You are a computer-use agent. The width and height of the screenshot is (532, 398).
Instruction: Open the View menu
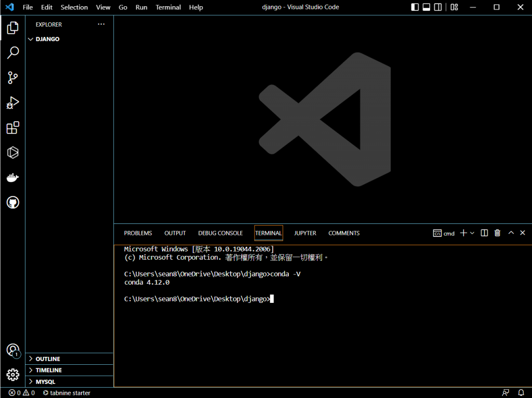click(x=103, y=7)
